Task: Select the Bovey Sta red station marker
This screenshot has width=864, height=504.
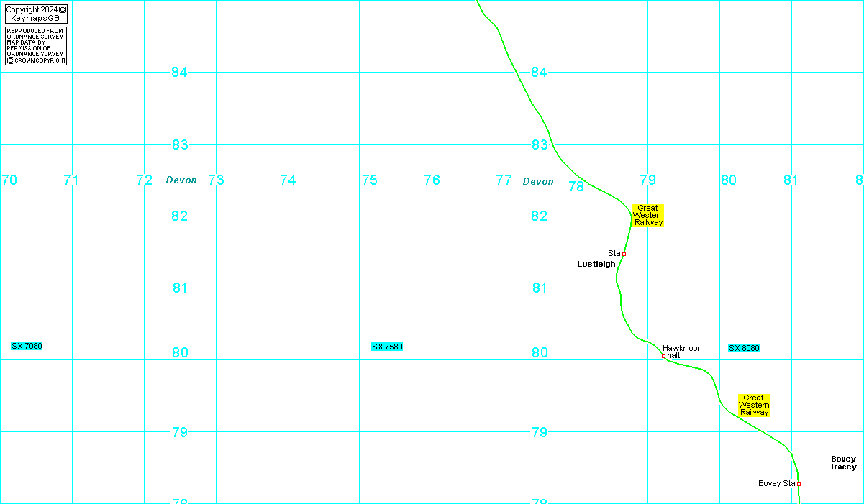Action: point(799,484)
